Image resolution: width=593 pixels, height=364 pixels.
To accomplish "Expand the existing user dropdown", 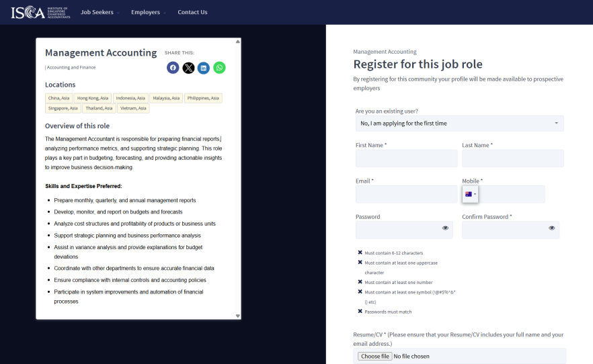I will coord(459,124).
